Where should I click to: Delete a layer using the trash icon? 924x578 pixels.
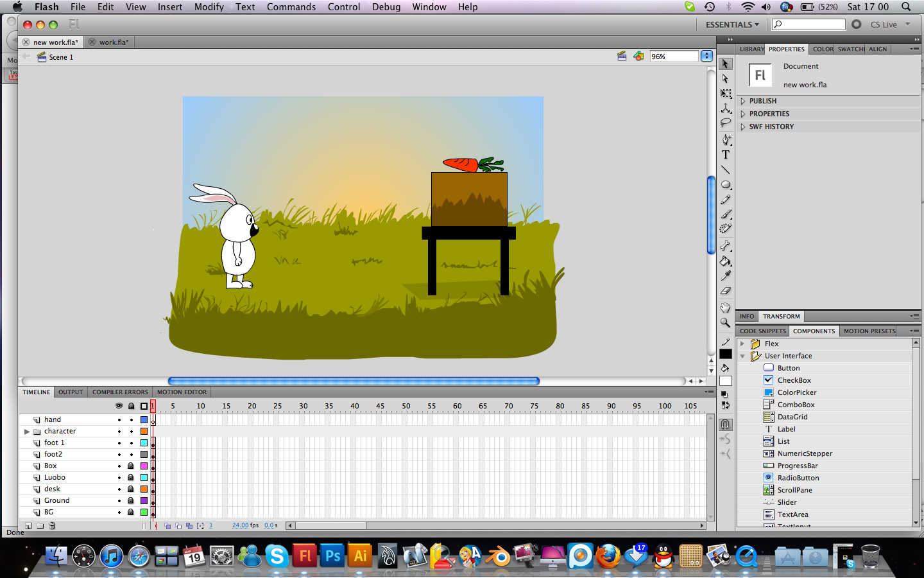coord(53,526)
